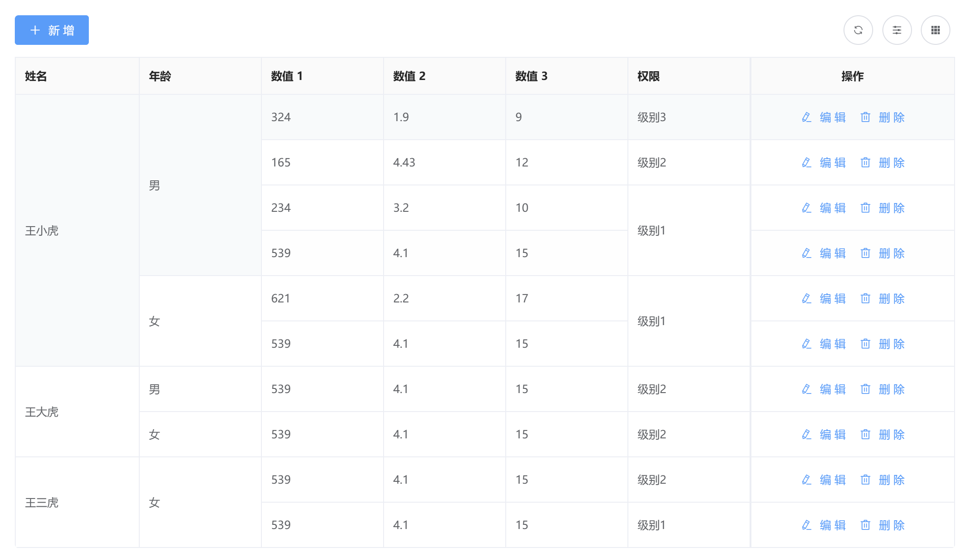The height and width of the screenshot is (560, 974).
Task: Click the 姓名 column header
Action: point(36,76)
